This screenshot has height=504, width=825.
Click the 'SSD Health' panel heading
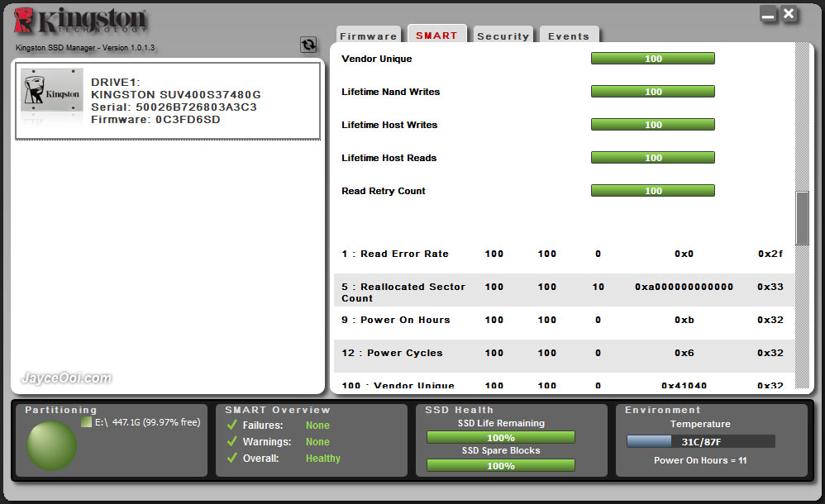pos(460,410)
